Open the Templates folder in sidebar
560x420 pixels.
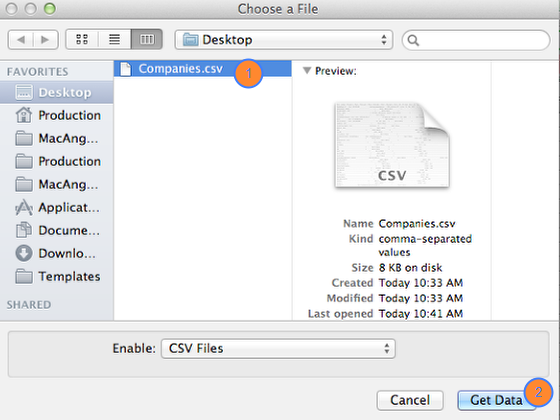[57, 276]
